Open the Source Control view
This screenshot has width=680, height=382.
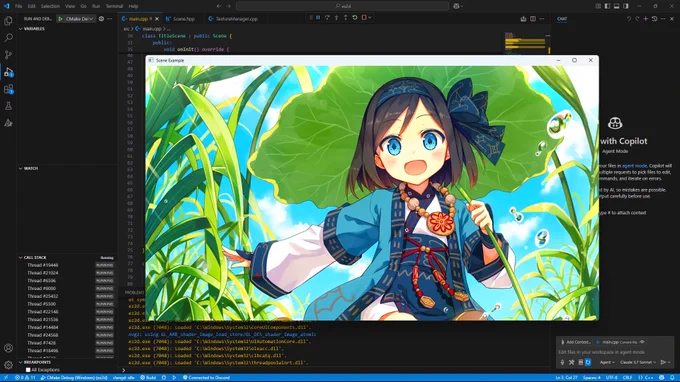click(8, 55)
